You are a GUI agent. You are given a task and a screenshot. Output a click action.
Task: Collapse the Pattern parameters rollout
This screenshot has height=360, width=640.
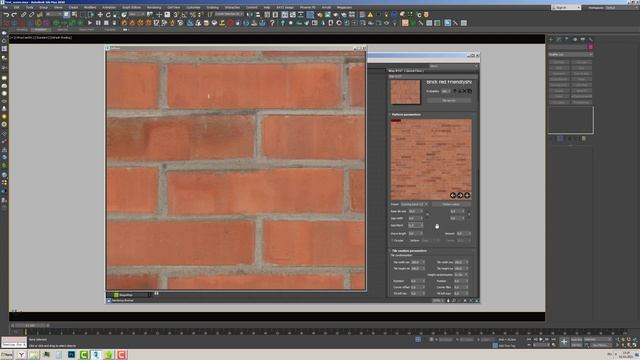click(407, 115)
